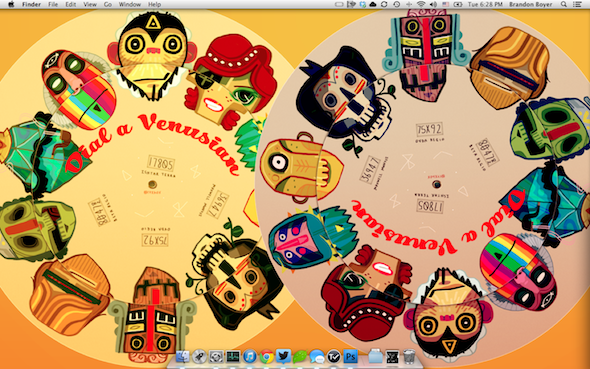Click the dimmed plus status icon
Image resolution: width=590 pixels, height=369 pixels.
(409, 5)
